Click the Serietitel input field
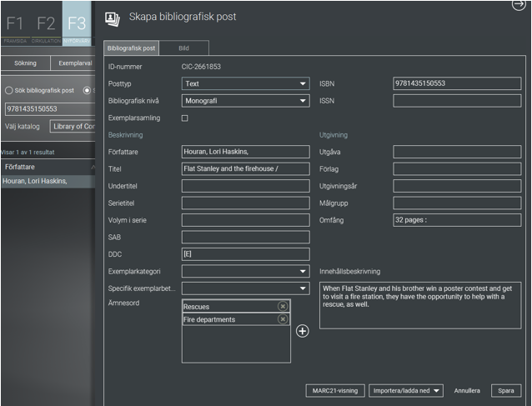Screen dimensions: 532x406 [x=246, y=203]
